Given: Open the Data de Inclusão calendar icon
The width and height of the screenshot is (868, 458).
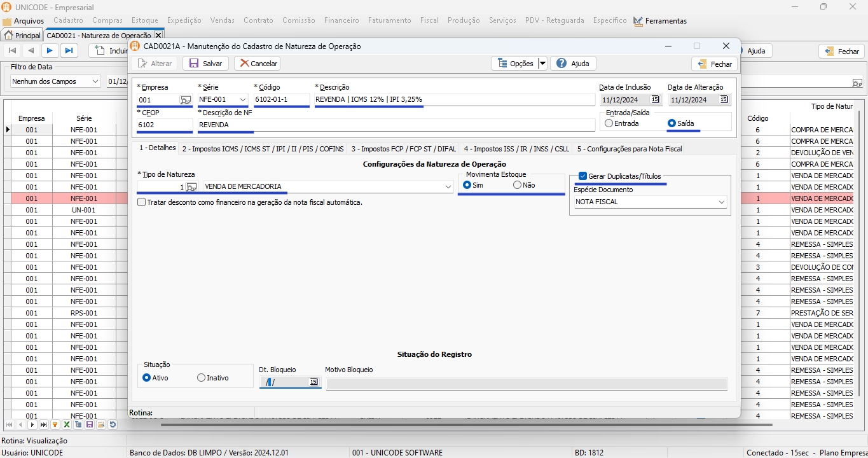Looking at the screenshot, I should pos(655,100).
